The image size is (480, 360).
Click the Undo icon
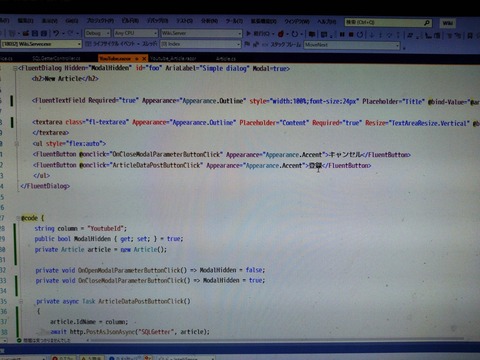(x=56, y=33)
